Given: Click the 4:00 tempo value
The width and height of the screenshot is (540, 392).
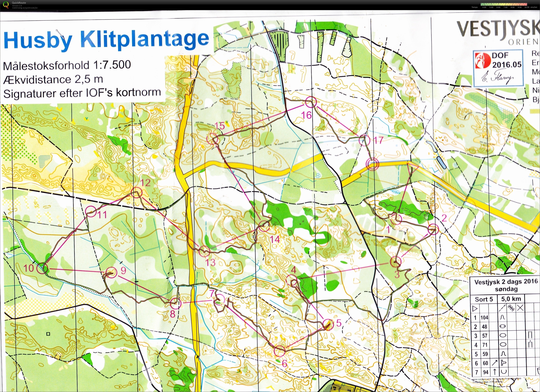Looking at the screenshot, I should [x=484, y=7].
